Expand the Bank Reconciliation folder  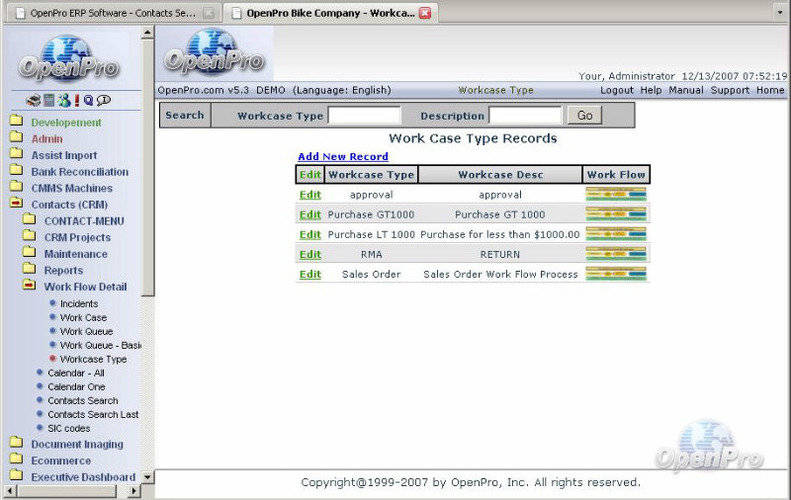pyautogui.click(x=16, y=172)
